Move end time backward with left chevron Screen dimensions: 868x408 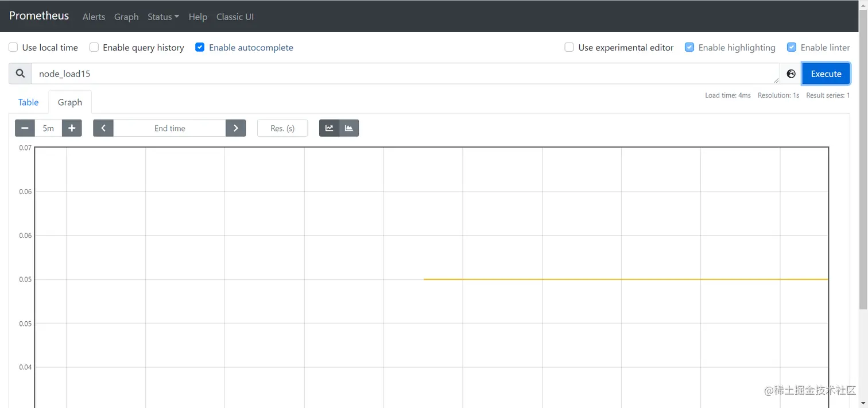(103, 128)
